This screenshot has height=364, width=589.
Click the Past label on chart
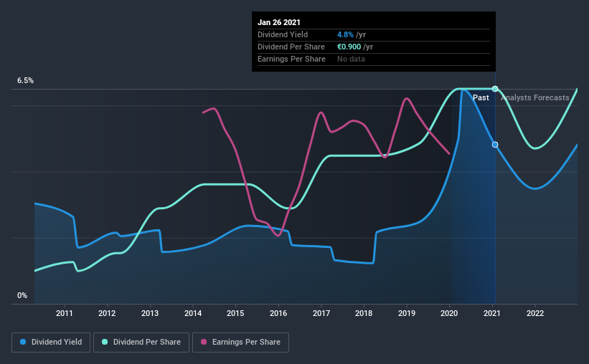pos(481,97)
